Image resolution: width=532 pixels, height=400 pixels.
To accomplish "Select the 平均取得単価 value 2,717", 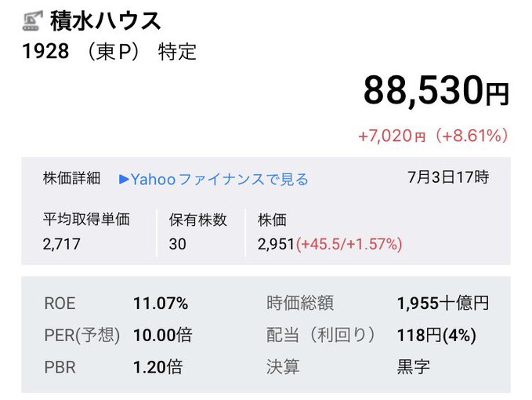I will [61, 244].
